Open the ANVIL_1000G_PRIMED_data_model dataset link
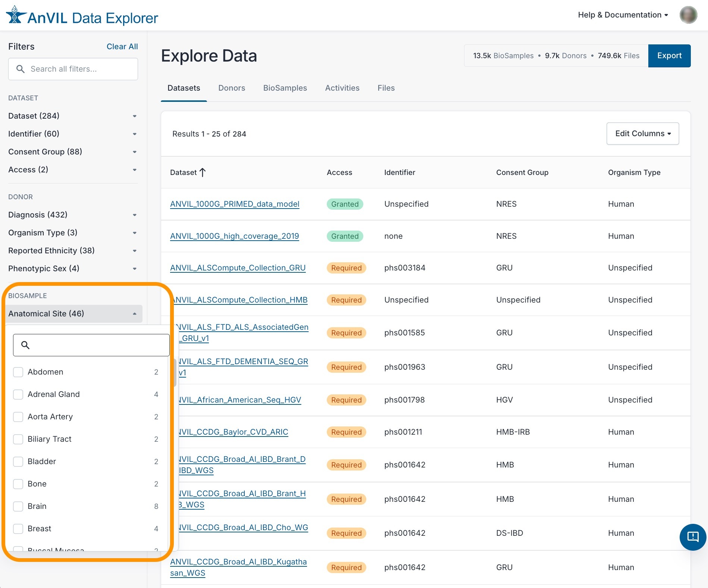Screen dimensions: 708x588 (235, 204)
